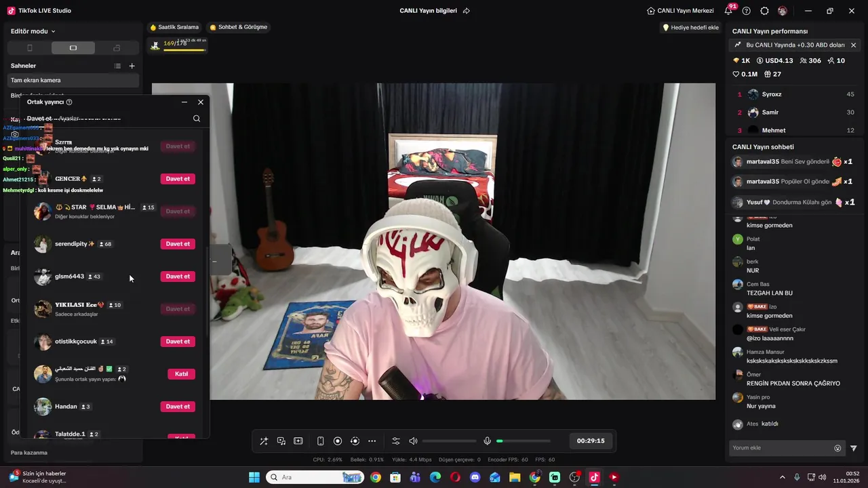Open Saatlik Sıralama tab
Screen dimensions: 868x488
click(x=174, y=27)
